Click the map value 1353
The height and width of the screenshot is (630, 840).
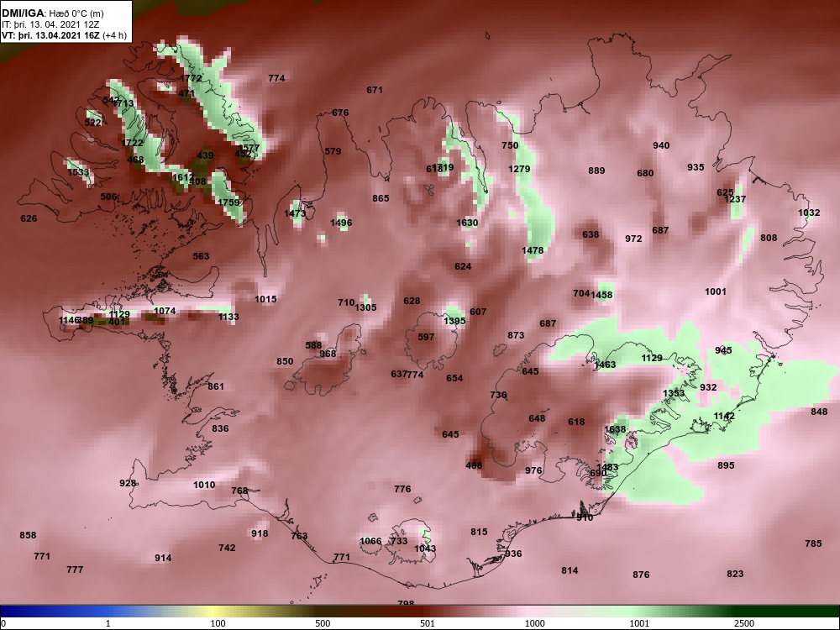pos(674,394)
